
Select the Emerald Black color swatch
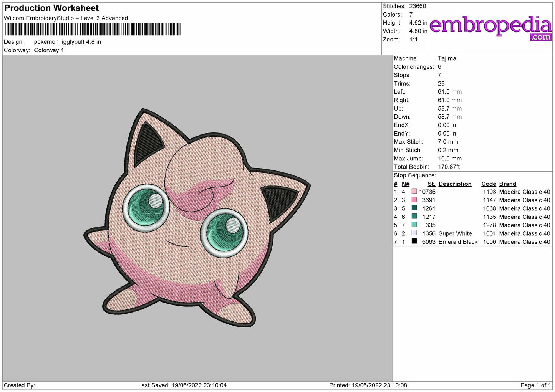(414, 241)
